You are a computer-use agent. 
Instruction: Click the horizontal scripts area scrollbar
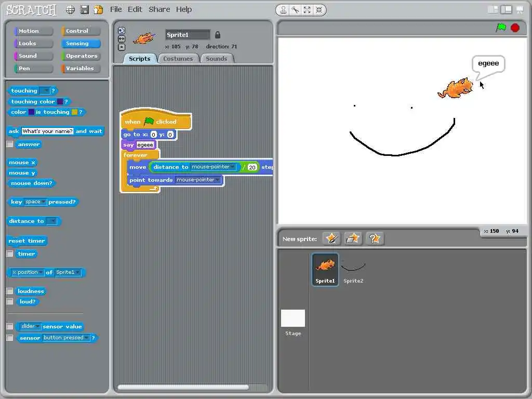[x=183, y=387]
